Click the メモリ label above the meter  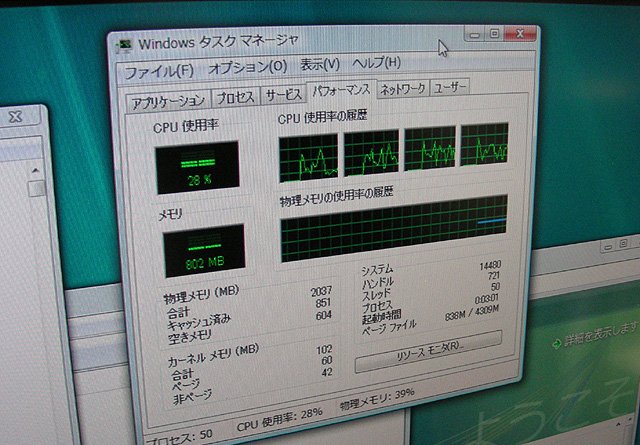click(170, 214)
